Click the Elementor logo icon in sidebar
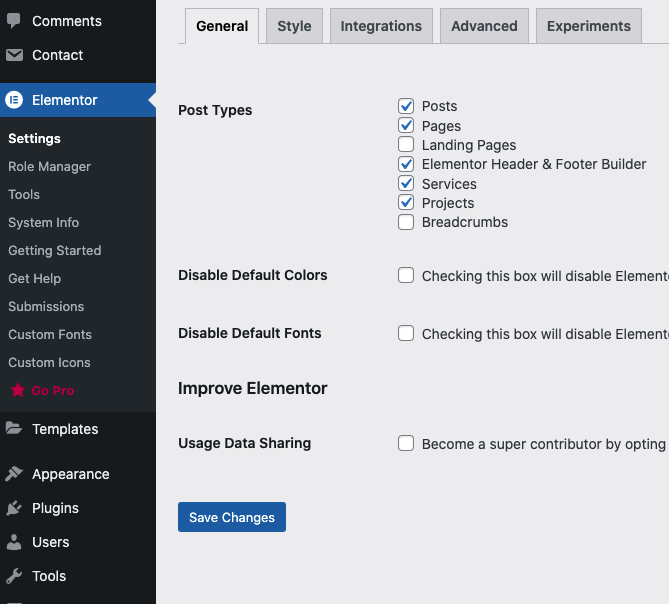 click(x=14, y=100)
